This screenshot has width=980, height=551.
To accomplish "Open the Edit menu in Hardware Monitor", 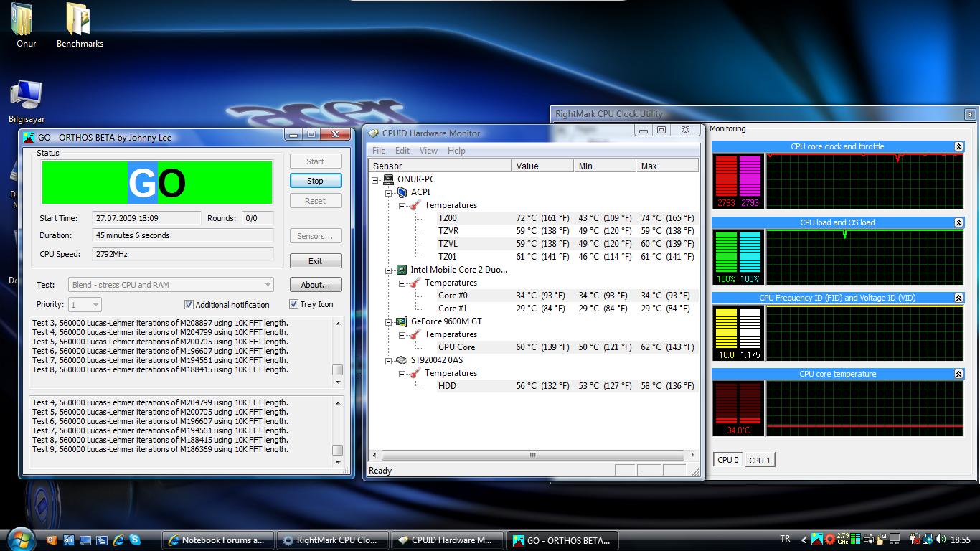I will click(x=402, y=151).
